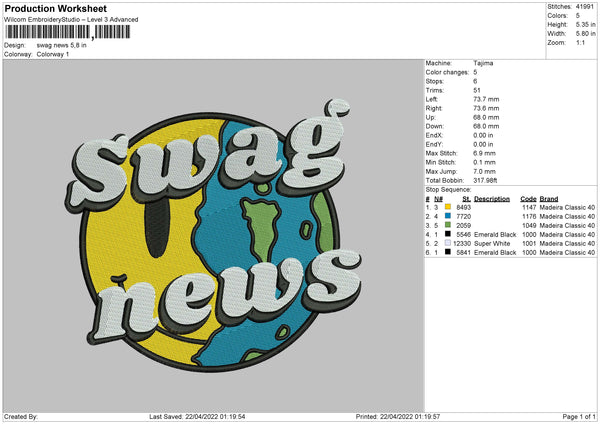Click the green thread swatch in stop 3

click(447, 224)
